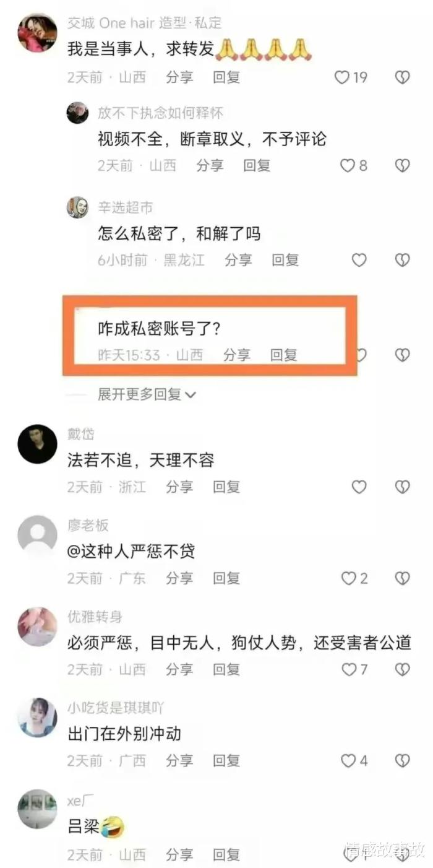Reply to 吕梁 comment by xe厂

pyautogui.click(x=226, y=855)
